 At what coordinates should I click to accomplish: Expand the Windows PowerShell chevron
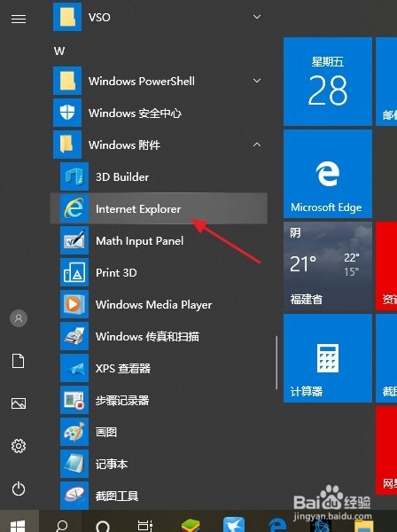pos(257,81)
